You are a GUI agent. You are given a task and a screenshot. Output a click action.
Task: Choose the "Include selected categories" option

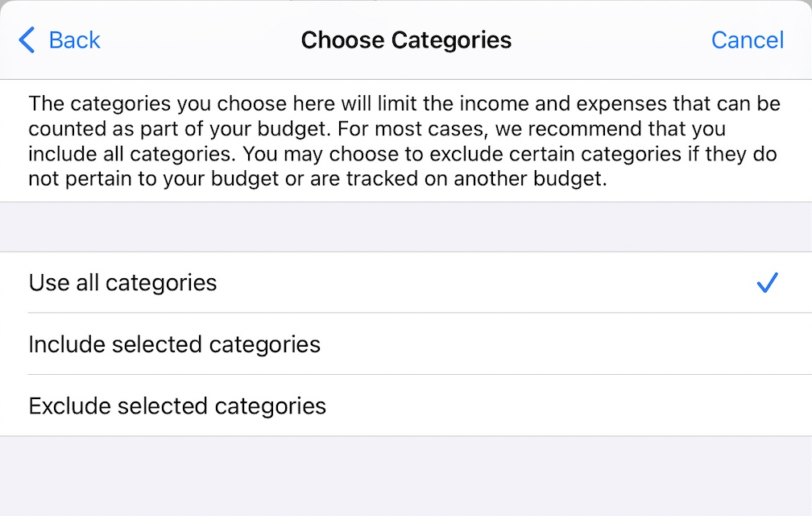pyautogui.click(x=175, y=344)
